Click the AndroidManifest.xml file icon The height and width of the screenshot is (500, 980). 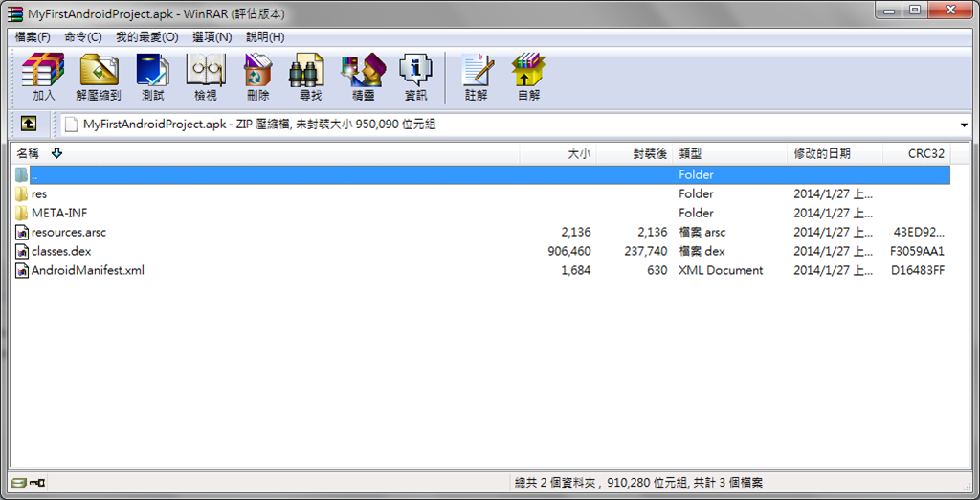pyautogui.click(x=21, y=270)
